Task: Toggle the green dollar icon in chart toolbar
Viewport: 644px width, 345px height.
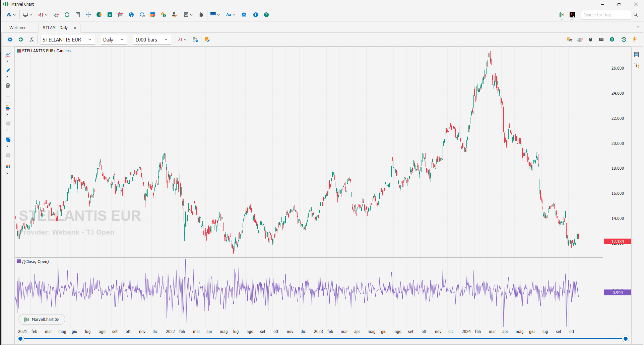Action: [612, 39]
